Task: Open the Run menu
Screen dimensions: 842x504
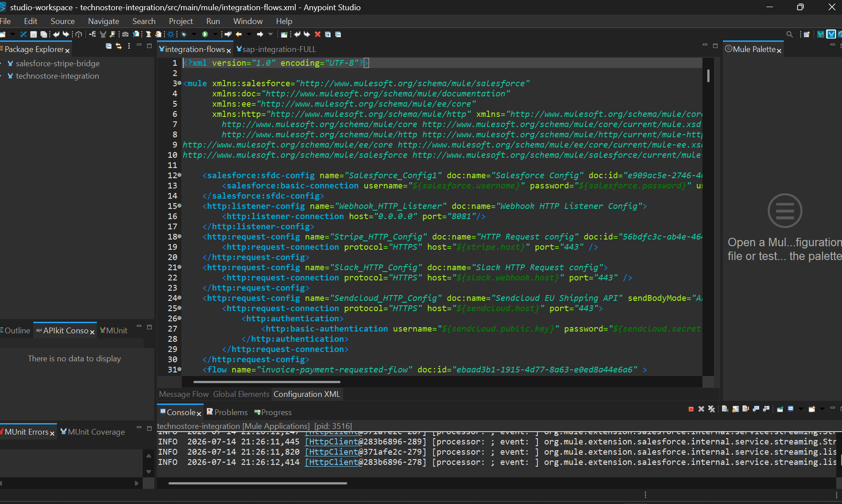Action: 213,21
